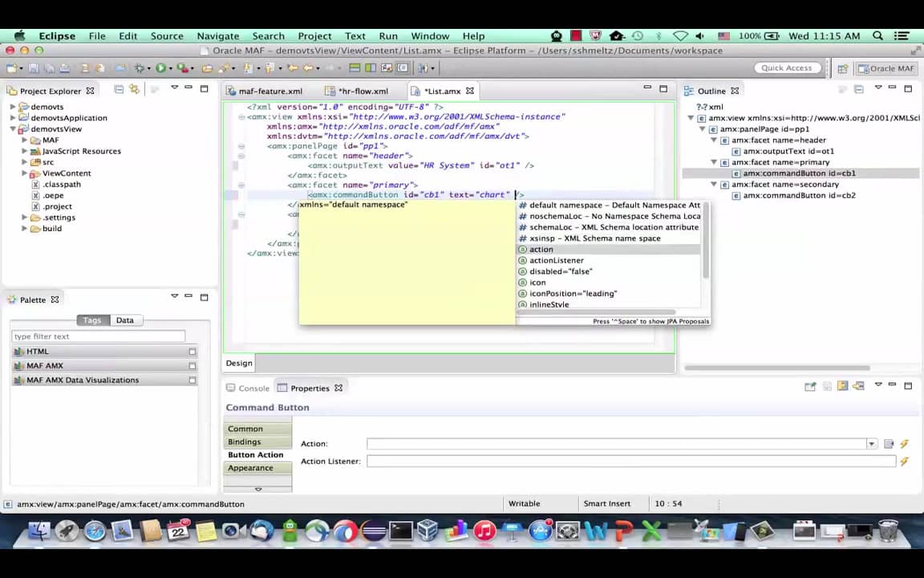Toggle Link with Editor in Project Explorer
This screenshot has width=924, height=578.
tap(135, 90)
